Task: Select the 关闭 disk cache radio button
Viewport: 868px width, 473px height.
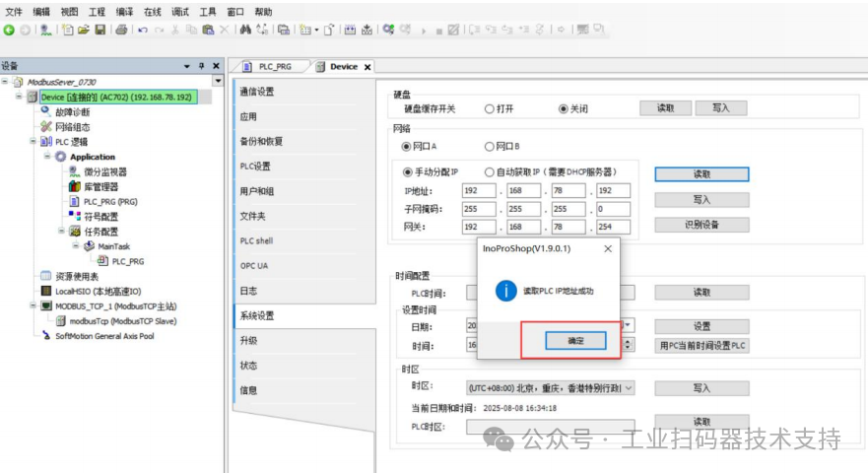Action: tap(564, 109)
